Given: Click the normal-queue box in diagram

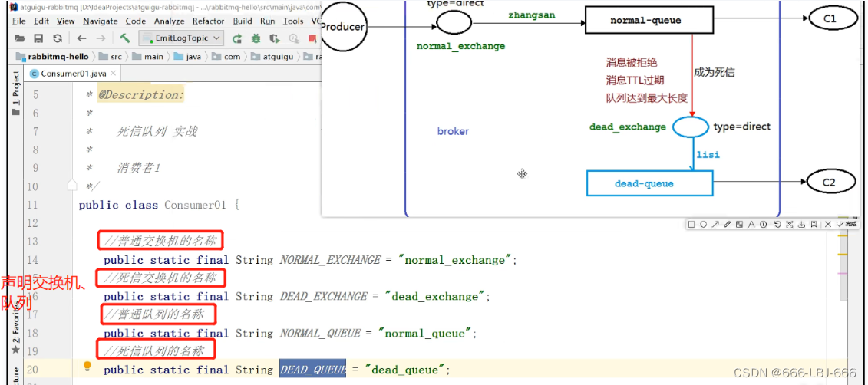Looking at the screenshot, I should click(649, 21).
